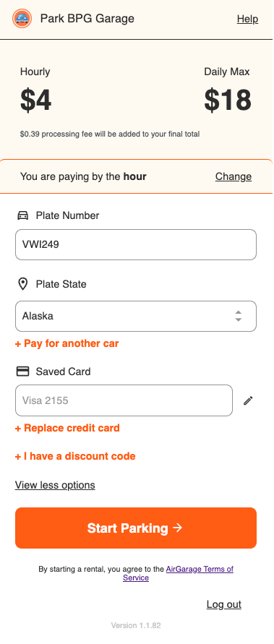Open AirGarage Terms of Service link
This screenshot has width=274, height=644.
[x=179, y=573]
